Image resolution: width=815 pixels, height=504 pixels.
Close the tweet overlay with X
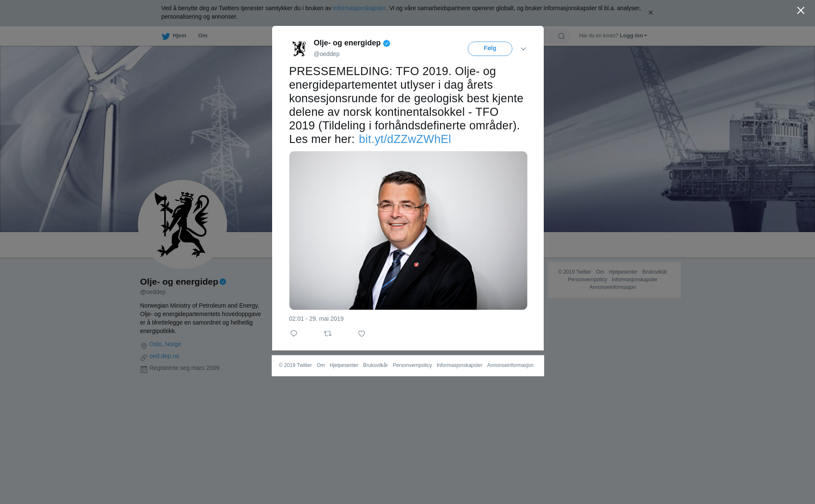coord(801,11)
